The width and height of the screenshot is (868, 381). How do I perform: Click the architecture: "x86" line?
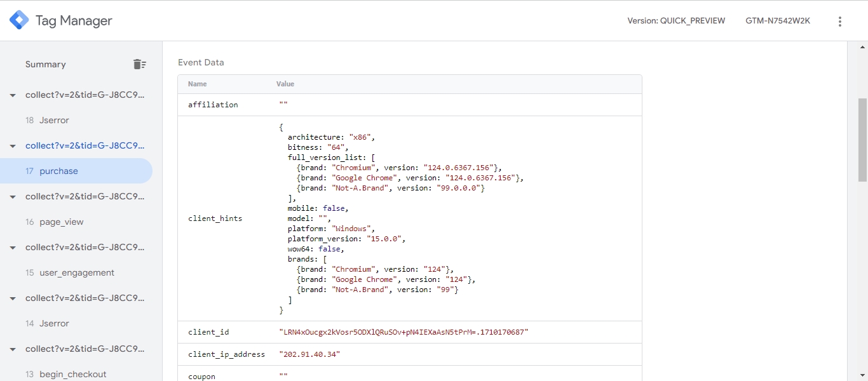(332, 137)
